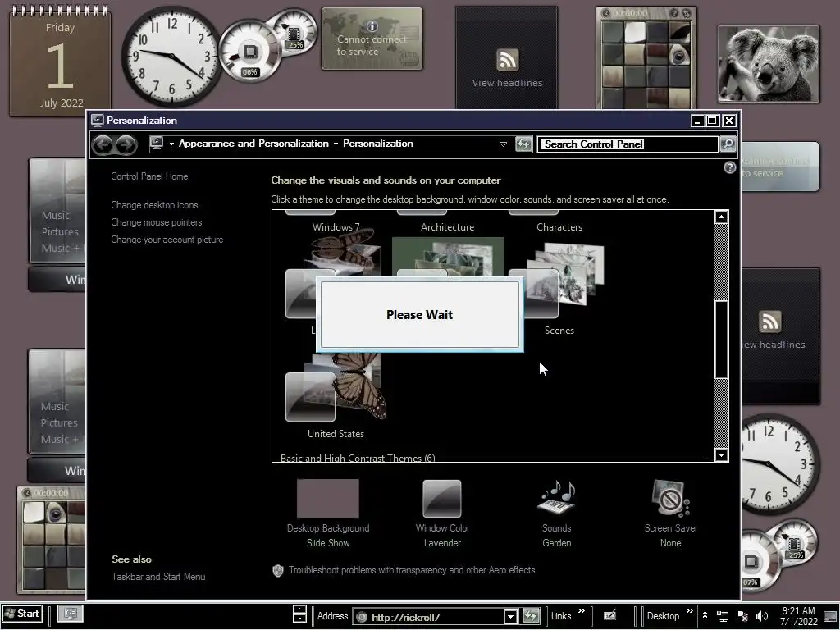The height and width of the screenshot is (630, 840).
Task: Click the clock gadget beside the calendar
Action: 171,56
